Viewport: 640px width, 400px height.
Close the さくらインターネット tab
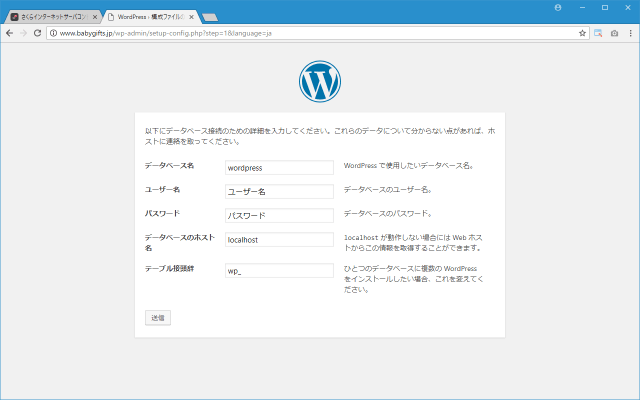point(95,17)
